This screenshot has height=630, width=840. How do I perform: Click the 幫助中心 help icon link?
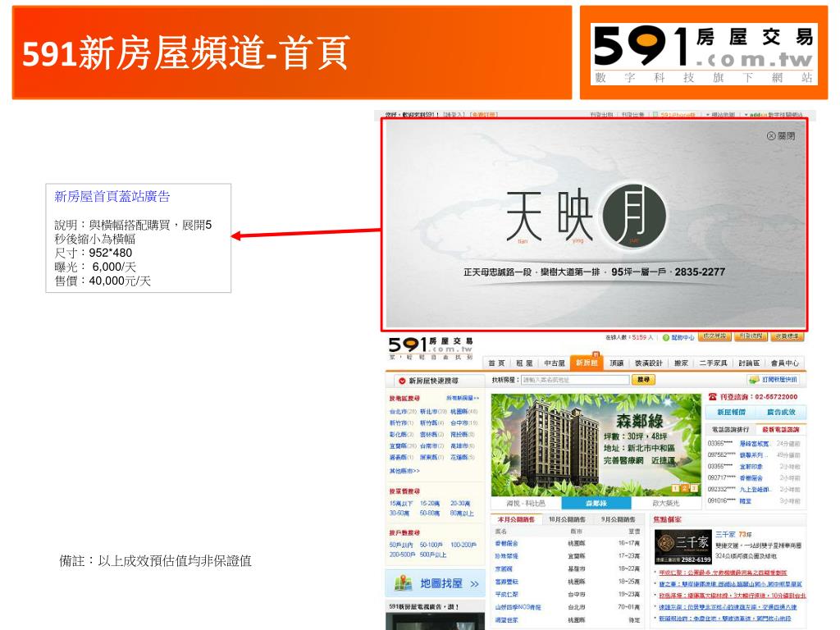678,337
